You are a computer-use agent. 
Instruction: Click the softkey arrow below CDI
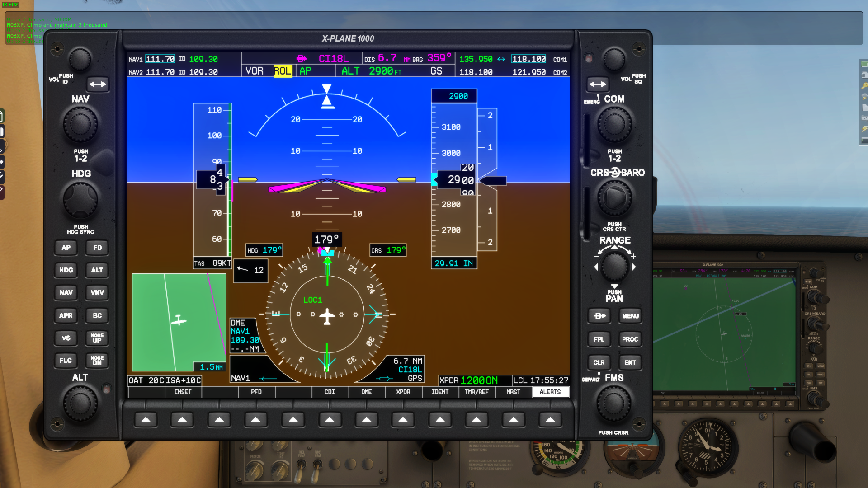[330, 420]
